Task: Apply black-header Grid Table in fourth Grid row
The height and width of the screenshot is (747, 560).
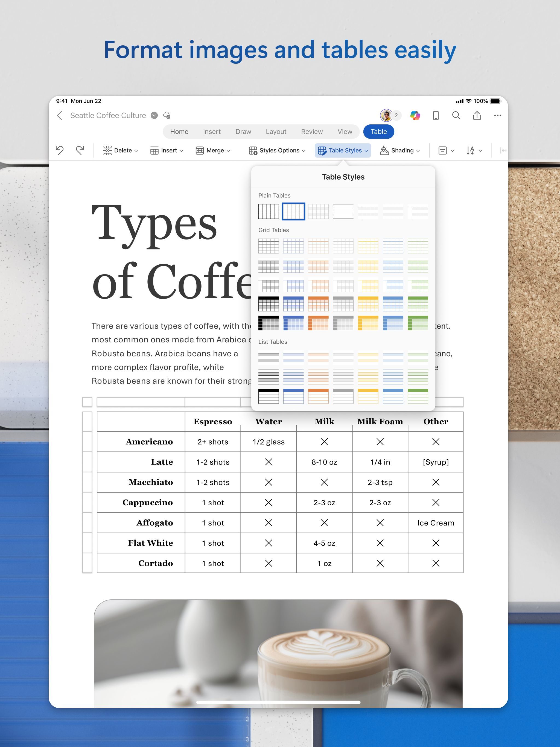Action: (x=269, y=304)
